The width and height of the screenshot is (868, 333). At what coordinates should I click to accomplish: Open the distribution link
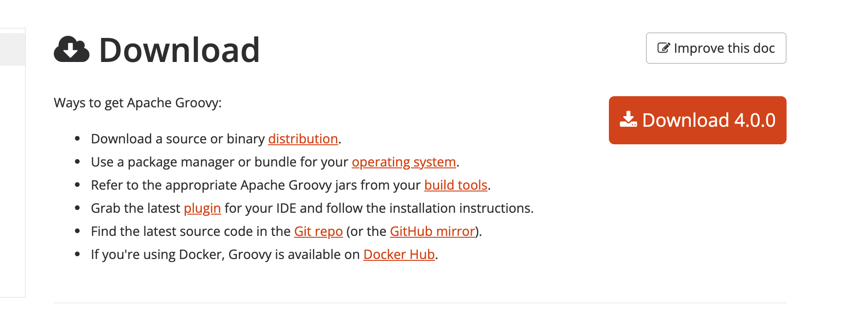303,139
